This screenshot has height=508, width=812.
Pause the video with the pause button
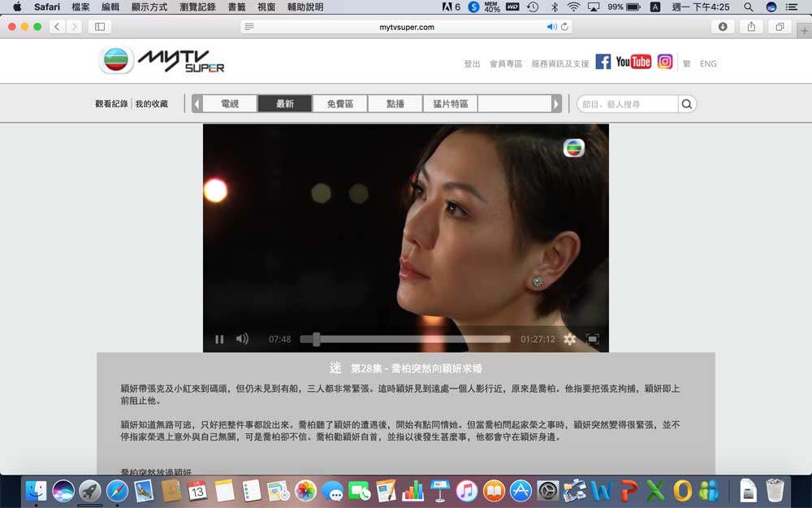coord(219,339)
